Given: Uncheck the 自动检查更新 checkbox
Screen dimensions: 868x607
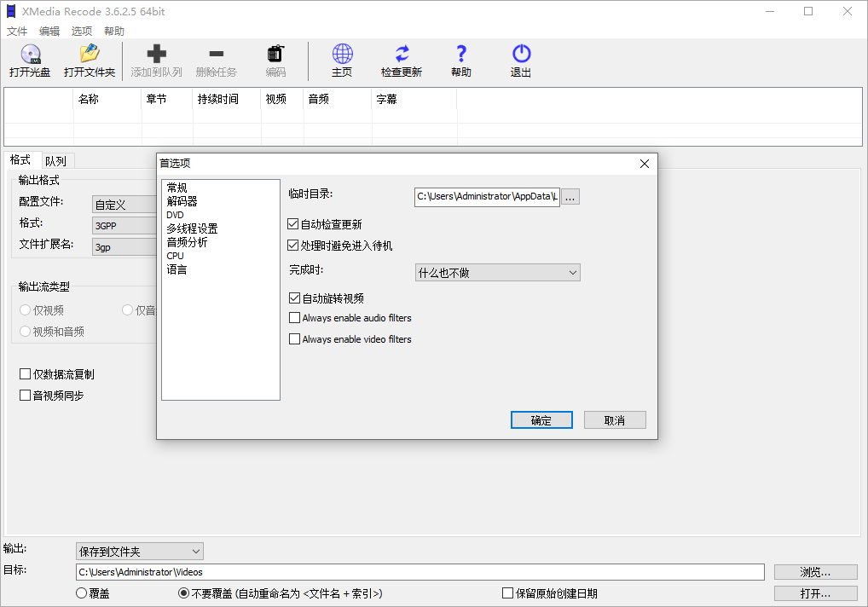Looking at the screenshot, I should coord(294,224).
